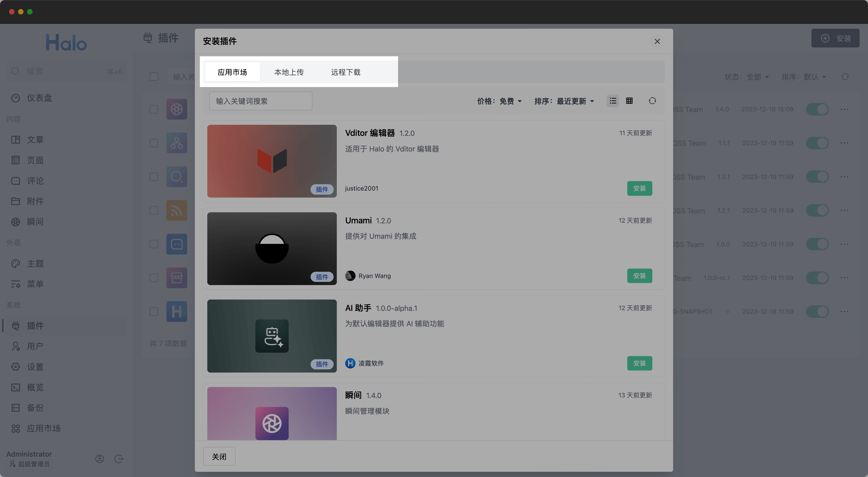This screenshot has width=868, height=477.
Task: Open the 主题 themes section
Action: coord(16,263)
